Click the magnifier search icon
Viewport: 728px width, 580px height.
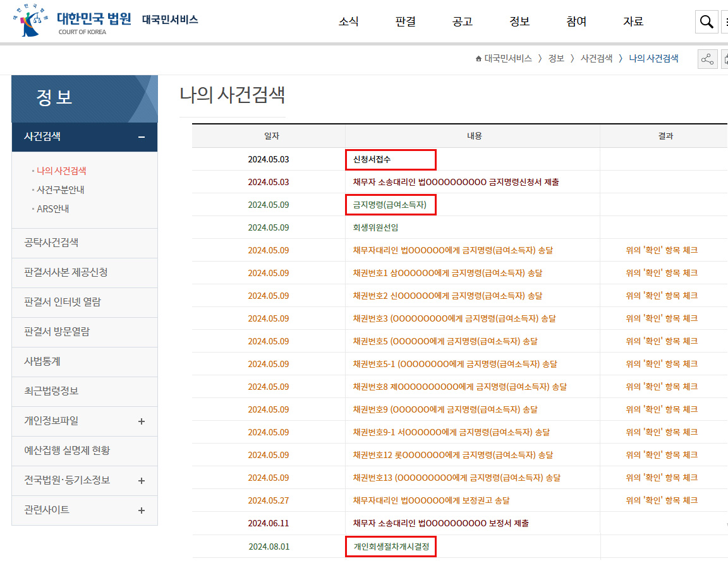707,22
